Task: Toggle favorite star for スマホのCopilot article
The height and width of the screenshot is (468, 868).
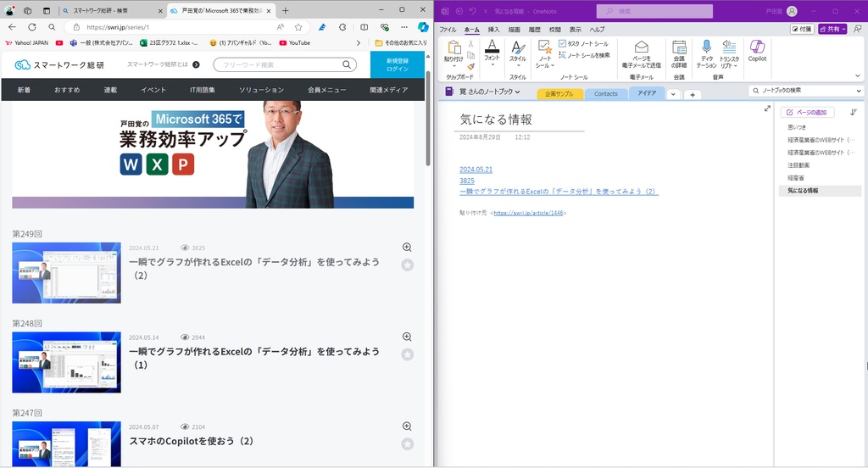Action: pyautogui.click(x=408, y=444)
